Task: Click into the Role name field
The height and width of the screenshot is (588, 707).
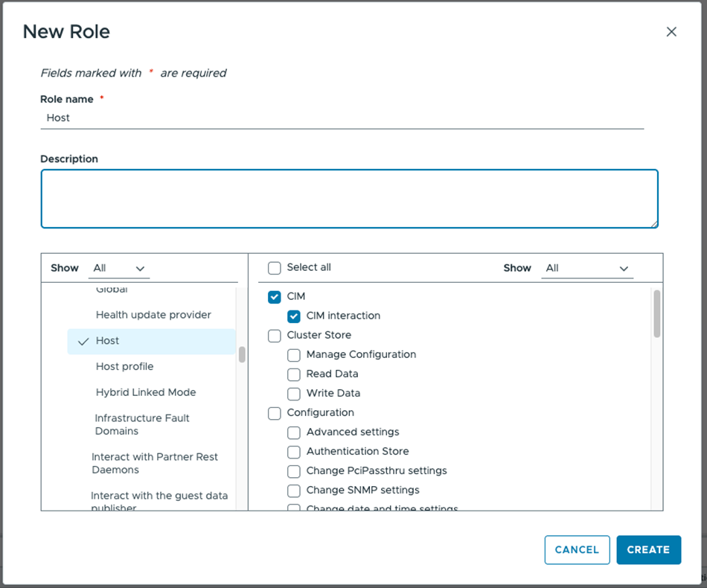Action: coord(342,118)
